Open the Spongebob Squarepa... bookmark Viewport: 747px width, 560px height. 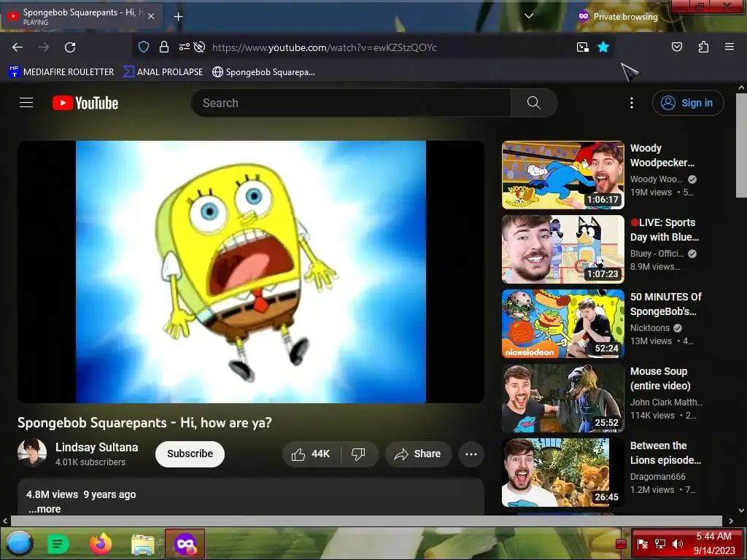[x=263, y=72]
